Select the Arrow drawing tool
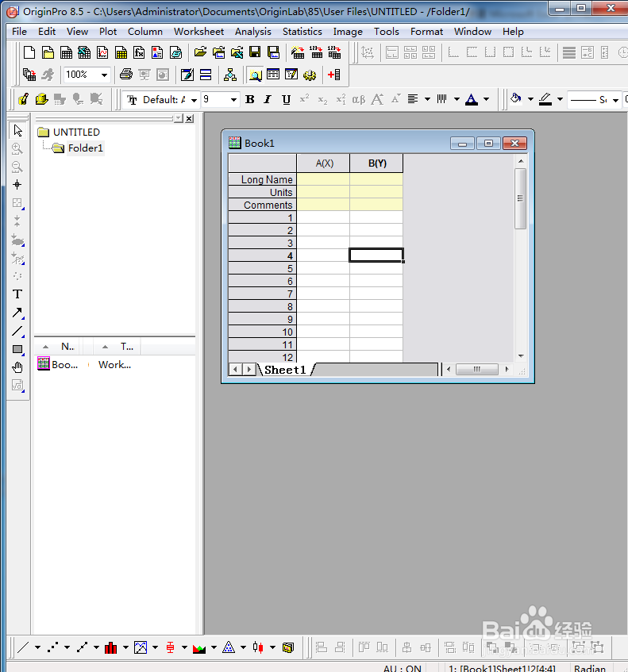The height and width of the screenshot is (672, 628). click(x=17, y=313)
